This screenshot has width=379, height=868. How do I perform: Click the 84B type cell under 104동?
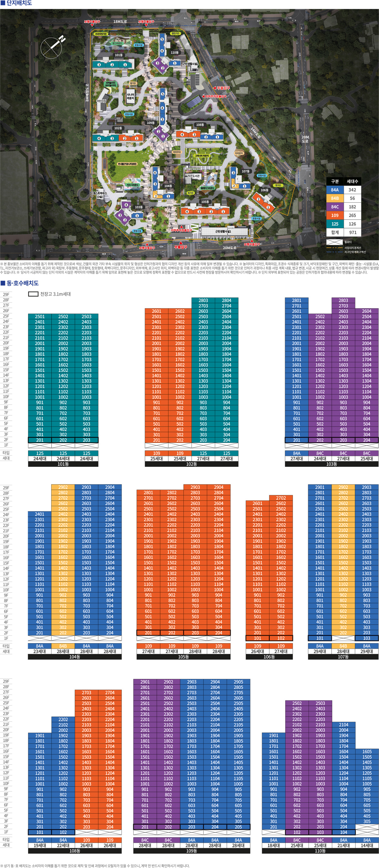point(63,646)
